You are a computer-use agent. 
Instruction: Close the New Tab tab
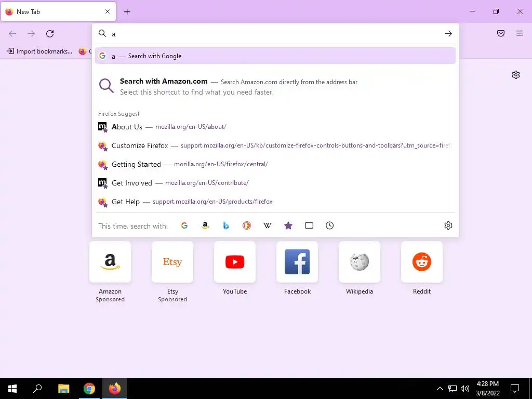click(x=108, y=11)
